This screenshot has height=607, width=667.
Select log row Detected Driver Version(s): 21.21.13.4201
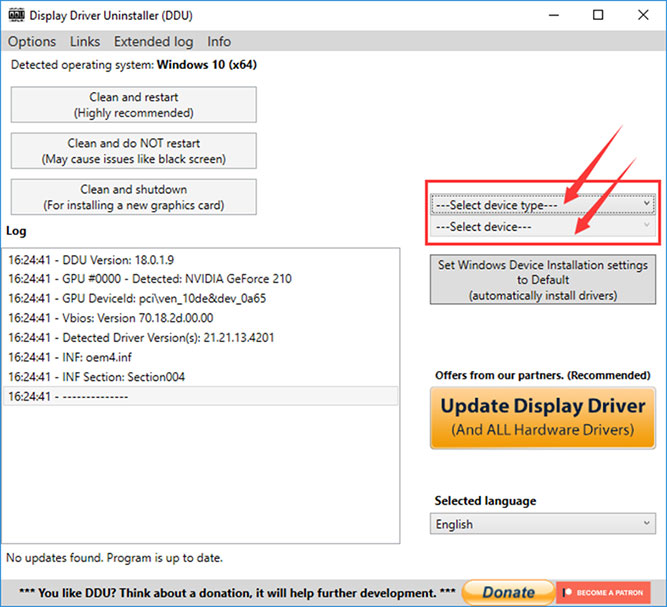(x=200, y=338)
